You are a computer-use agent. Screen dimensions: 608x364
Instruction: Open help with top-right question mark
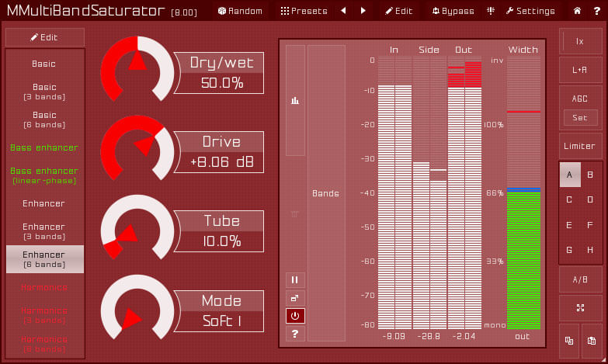coord(597,11)
